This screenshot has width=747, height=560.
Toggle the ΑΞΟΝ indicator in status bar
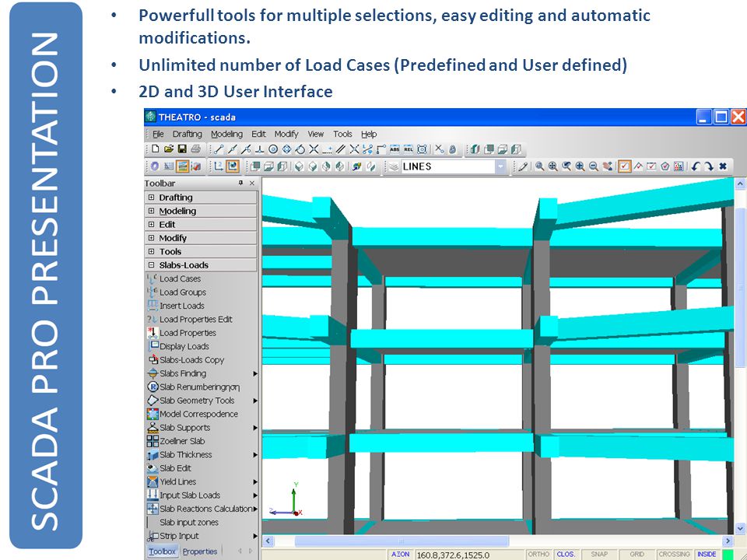[401, 555]
